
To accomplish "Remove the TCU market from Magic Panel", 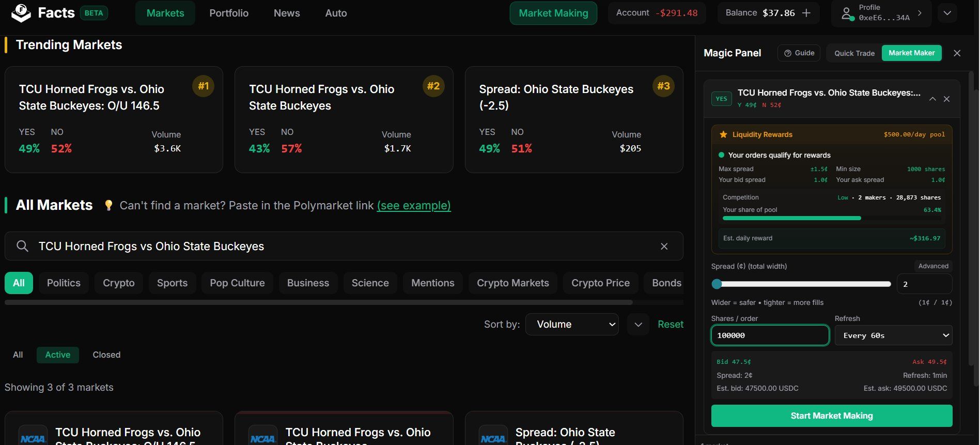I will pos(946,99).
